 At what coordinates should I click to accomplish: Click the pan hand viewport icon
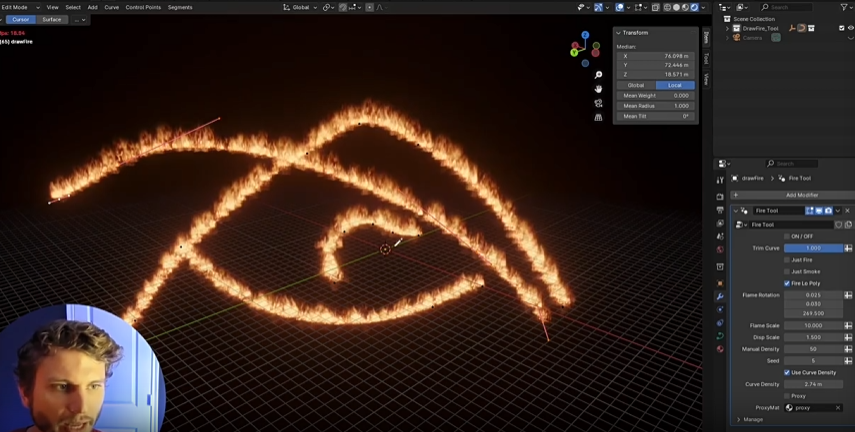(598, 89)
